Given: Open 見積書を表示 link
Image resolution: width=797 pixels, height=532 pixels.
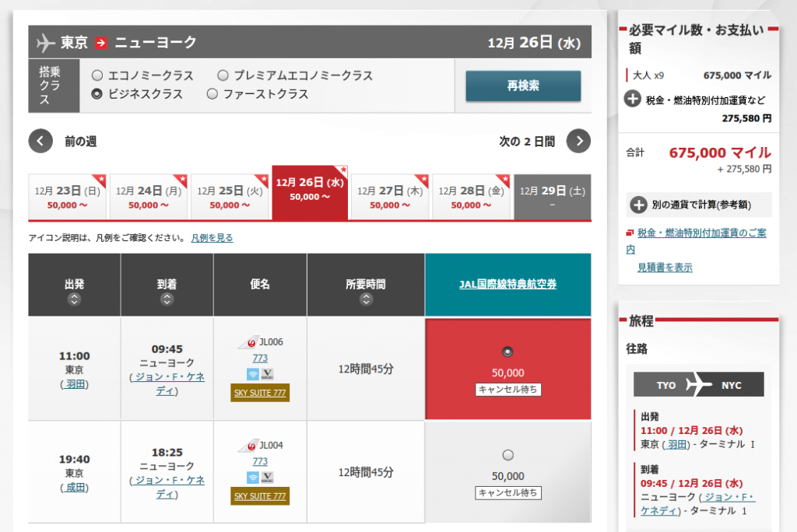Looking at the screenshot, I should [x=665, y=268].
